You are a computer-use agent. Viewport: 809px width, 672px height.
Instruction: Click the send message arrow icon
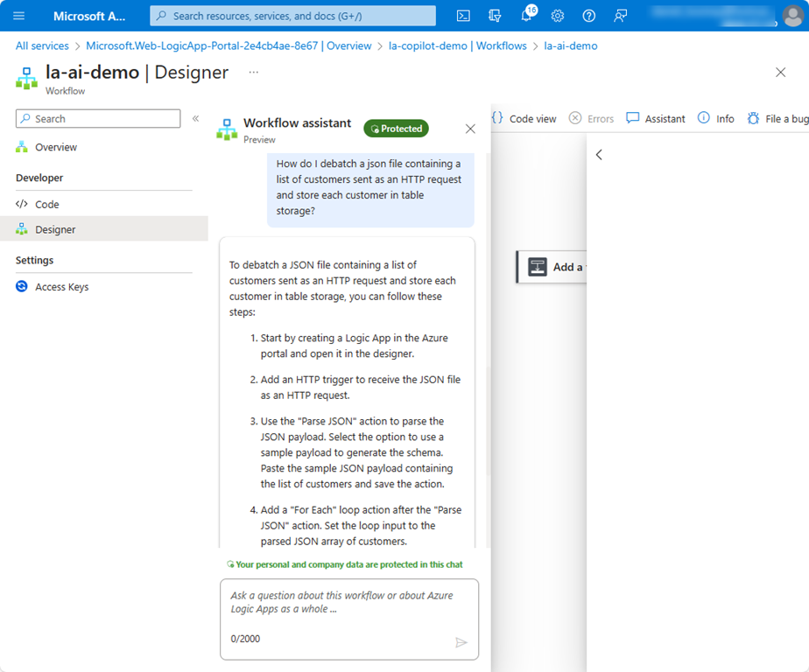tap(461, 642)
